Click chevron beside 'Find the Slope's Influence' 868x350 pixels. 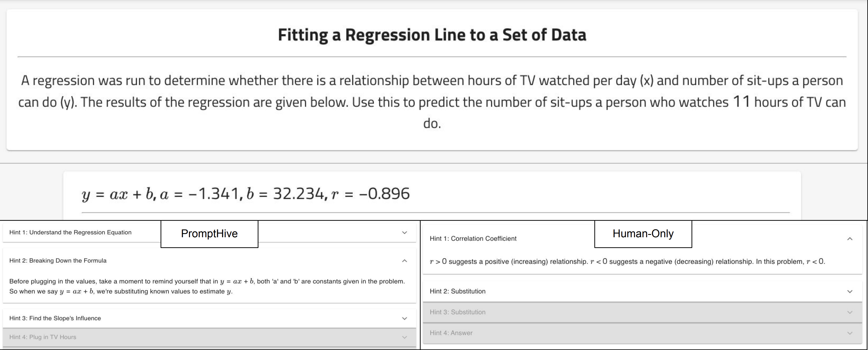tap(404, 318)
